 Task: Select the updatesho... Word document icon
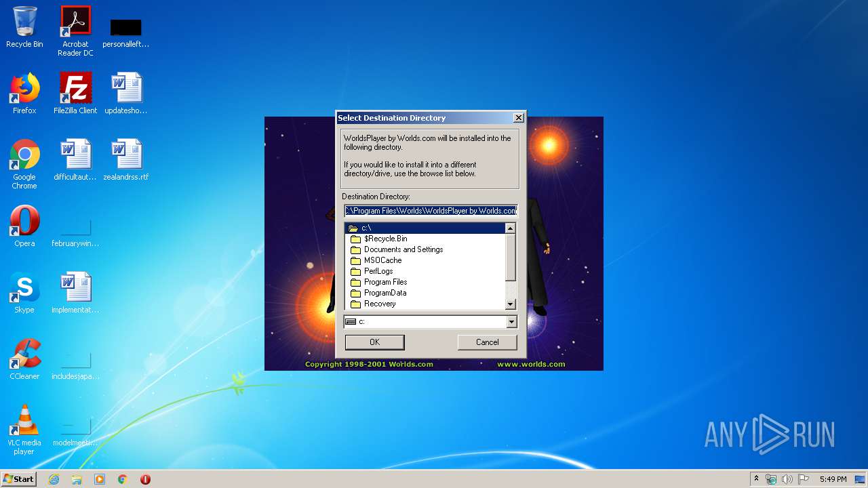pyautogui.click(x=126, y=94)
